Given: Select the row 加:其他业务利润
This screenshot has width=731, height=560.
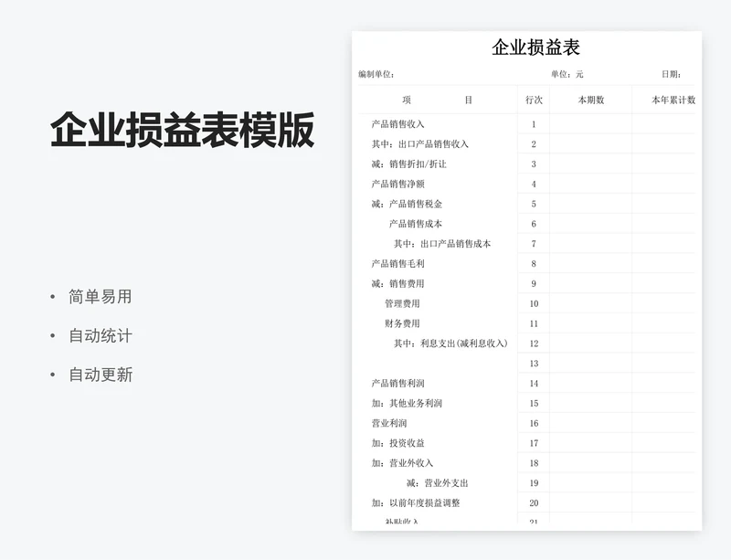Looking at the screenshot, I should tap(526, 404).
